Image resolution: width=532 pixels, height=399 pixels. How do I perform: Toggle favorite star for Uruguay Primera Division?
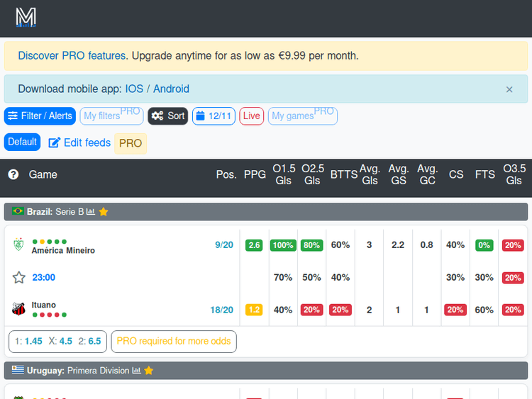pos(149,371)
